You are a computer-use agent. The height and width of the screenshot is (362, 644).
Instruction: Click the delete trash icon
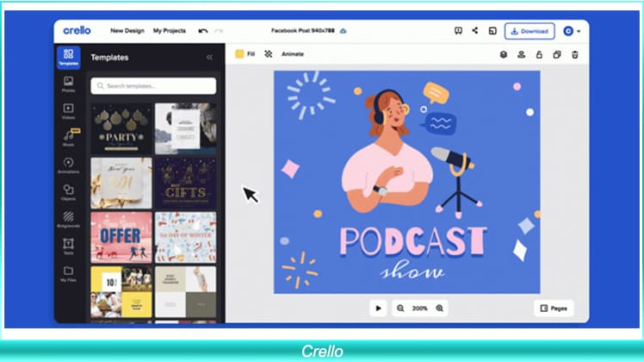pos(575,54)
